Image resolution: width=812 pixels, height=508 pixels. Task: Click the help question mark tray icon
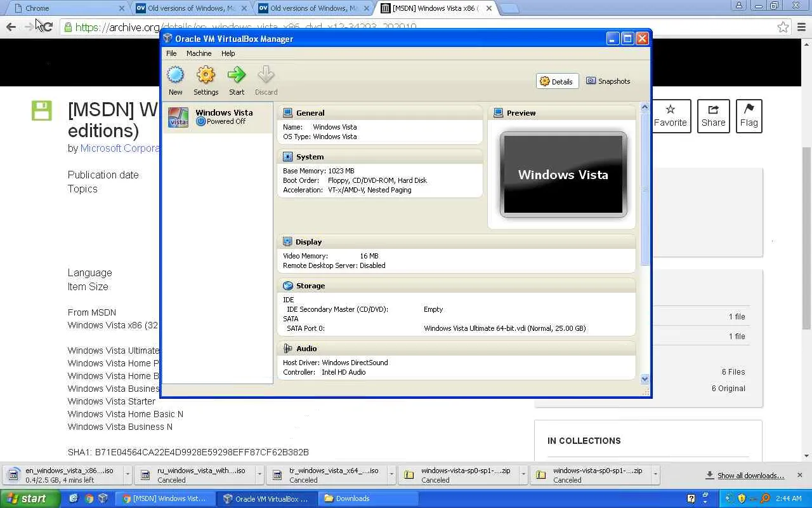click(x=691, y=498)
